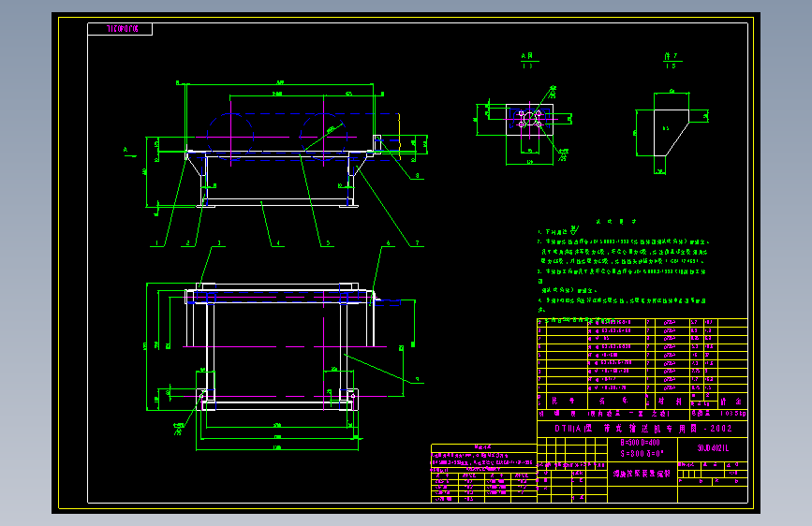The width and height of the screenshot is (812, 526).
Task: Select balloon number 7 under the front view
Action: pos(418,242)
